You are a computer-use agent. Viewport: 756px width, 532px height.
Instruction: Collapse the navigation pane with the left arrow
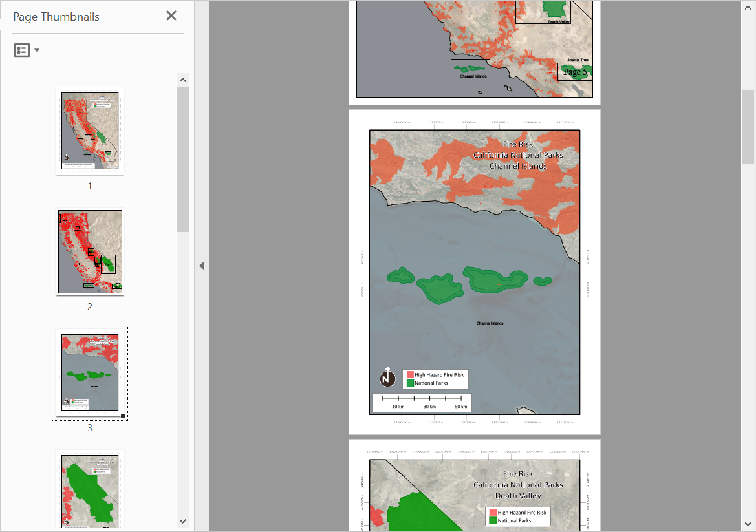[x=202, y=266]
